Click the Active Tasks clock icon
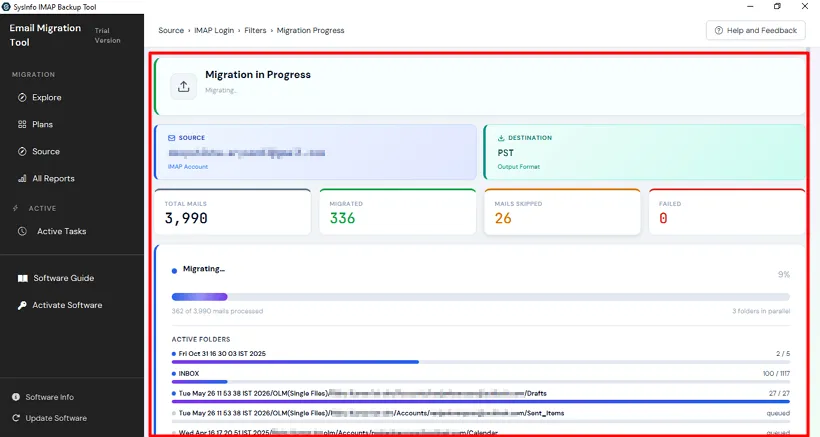Screen dimensions: 820x437 click(x=22, y=231)
